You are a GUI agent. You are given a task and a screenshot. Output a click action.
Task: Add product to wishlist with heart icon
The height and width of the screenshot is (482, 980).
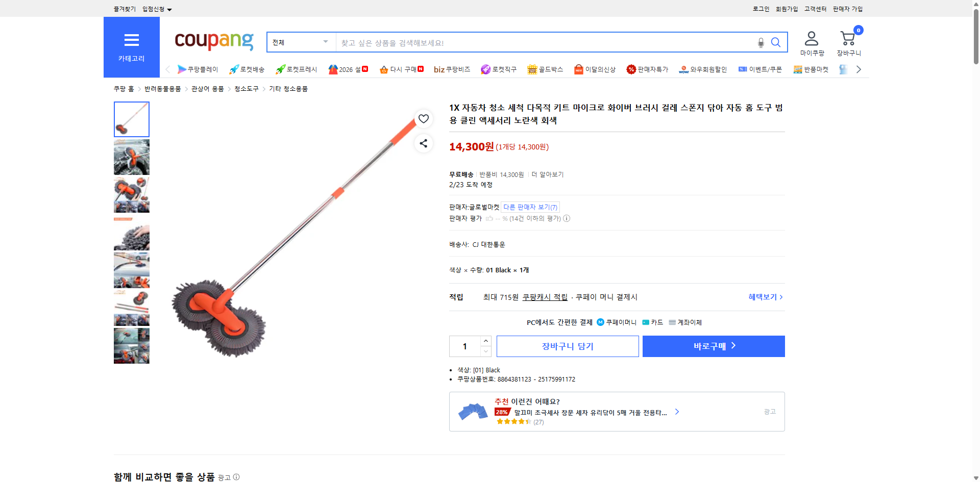pyautogui.click(x=423, y=119)
